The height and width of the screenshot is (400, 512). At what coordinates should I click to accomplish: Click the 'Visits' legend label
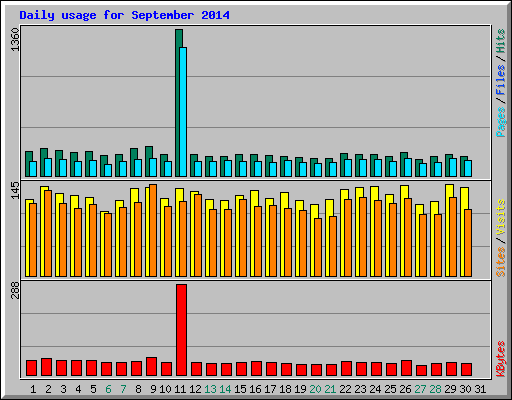coord(501,218)
